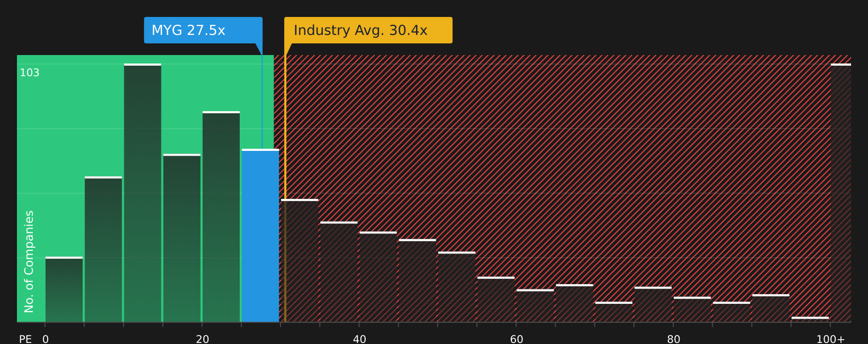
Task: Click the histogram bar for PE 50-55
Action: 457,287
